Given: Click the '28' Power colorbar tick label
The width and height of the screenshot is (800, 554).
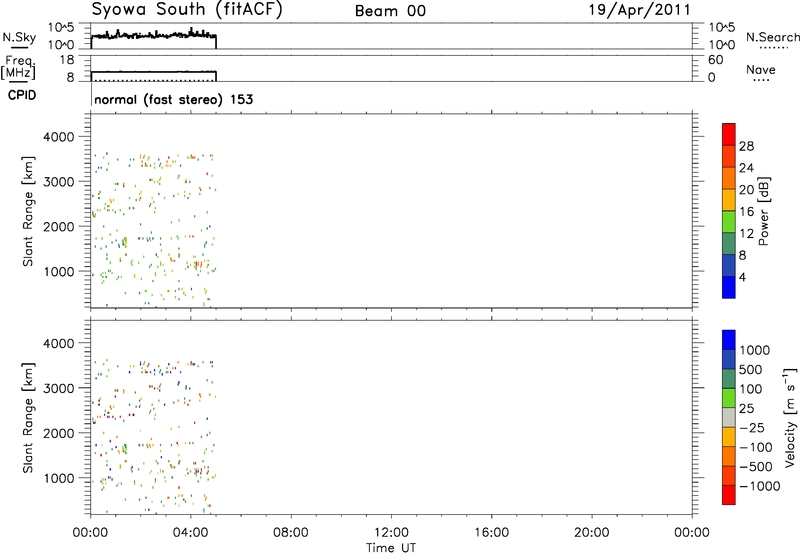Looking at the screenshot, I should click(x=746, y=146).
